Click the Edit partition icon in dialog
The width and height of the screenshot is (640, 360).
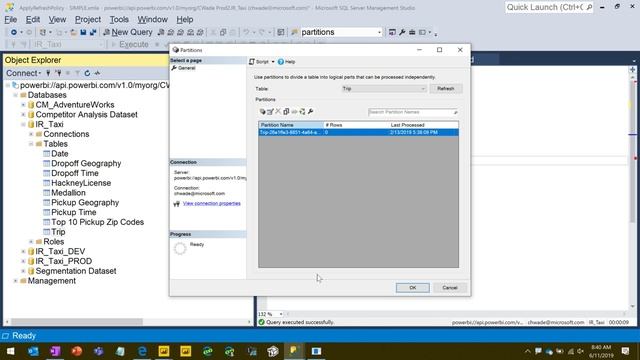coord(270,111)
